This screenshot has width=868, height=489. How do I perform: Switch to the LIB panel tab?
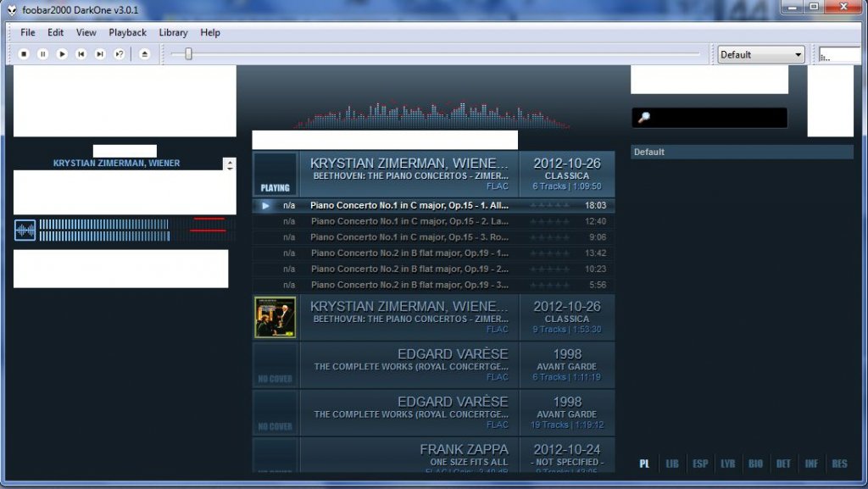coord(672,464)
